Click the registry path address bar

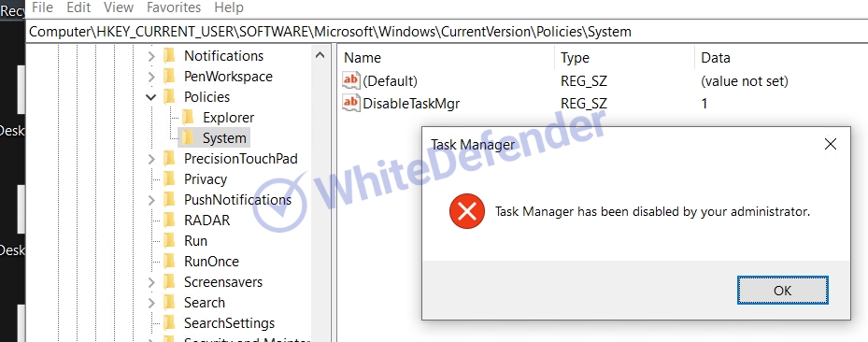[447, 32]
